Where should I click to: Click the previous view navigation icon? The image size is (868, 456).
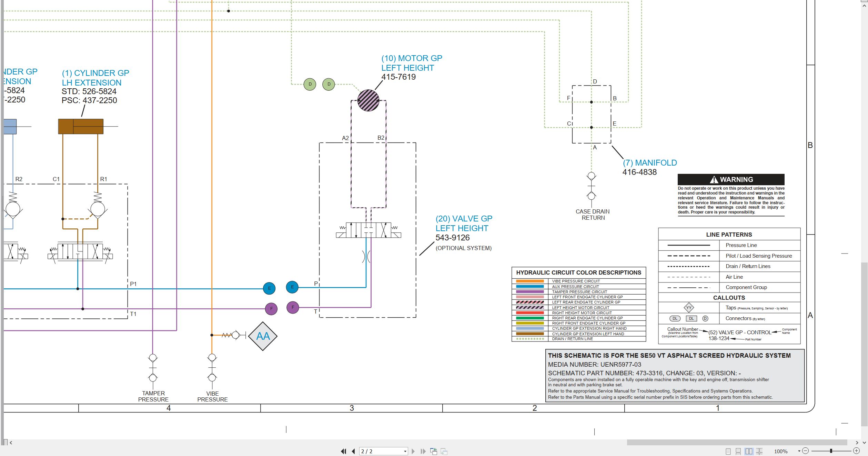(434, 451)
